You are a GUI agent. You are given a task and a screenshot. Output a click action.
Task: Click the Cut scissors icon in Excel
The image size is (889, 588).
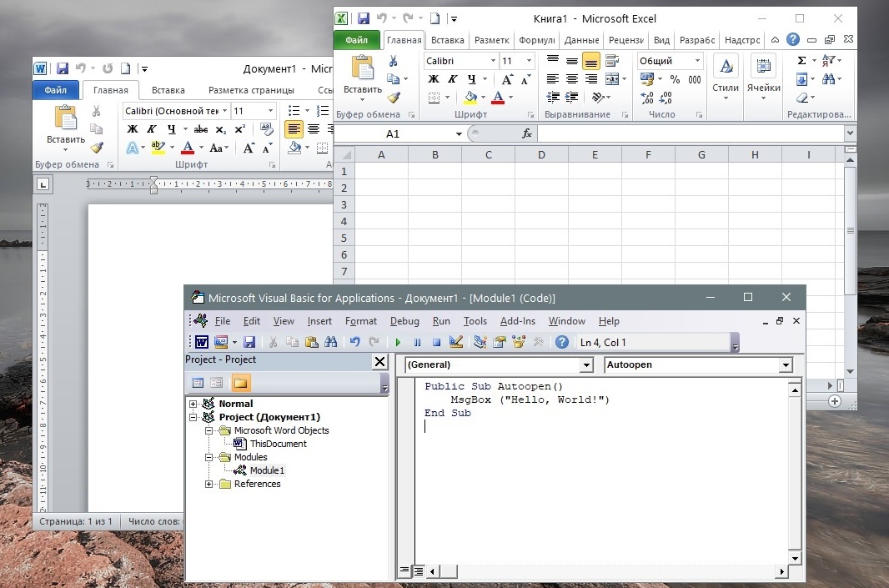tap(393, 61)
